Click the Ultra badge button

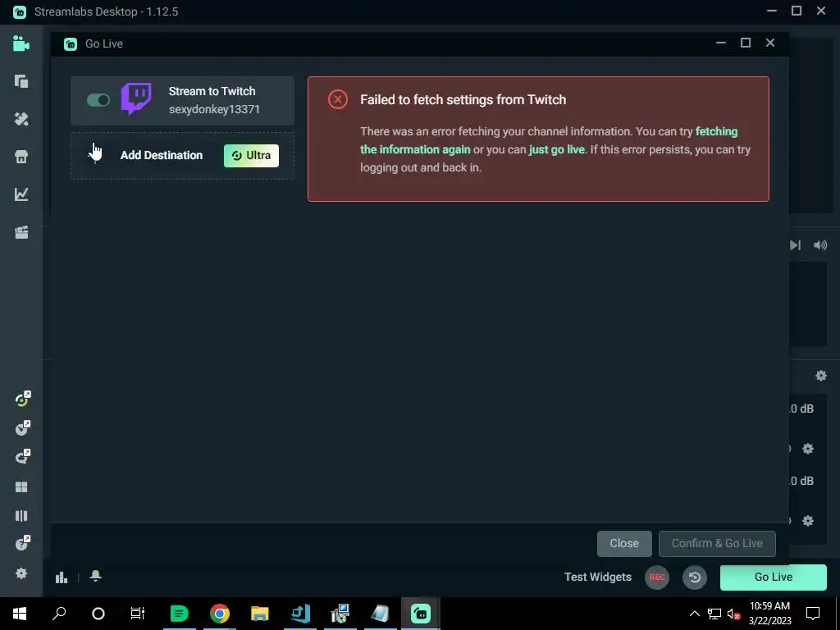pos(251,155)
